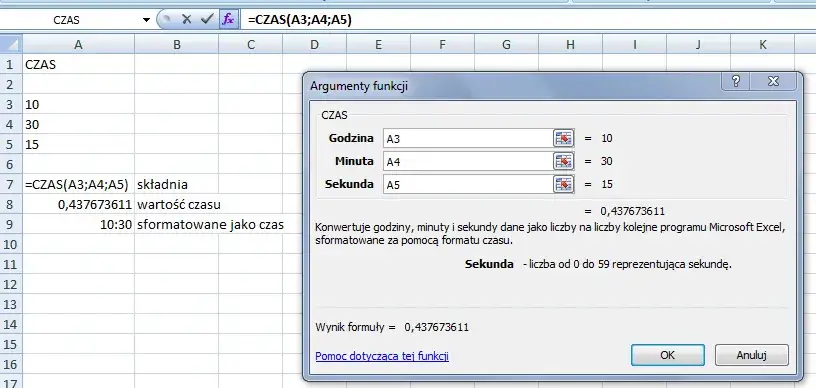Open the Pomoc dotycząca tej funkcji link
The image size is (816, 388).
(382, 356)
